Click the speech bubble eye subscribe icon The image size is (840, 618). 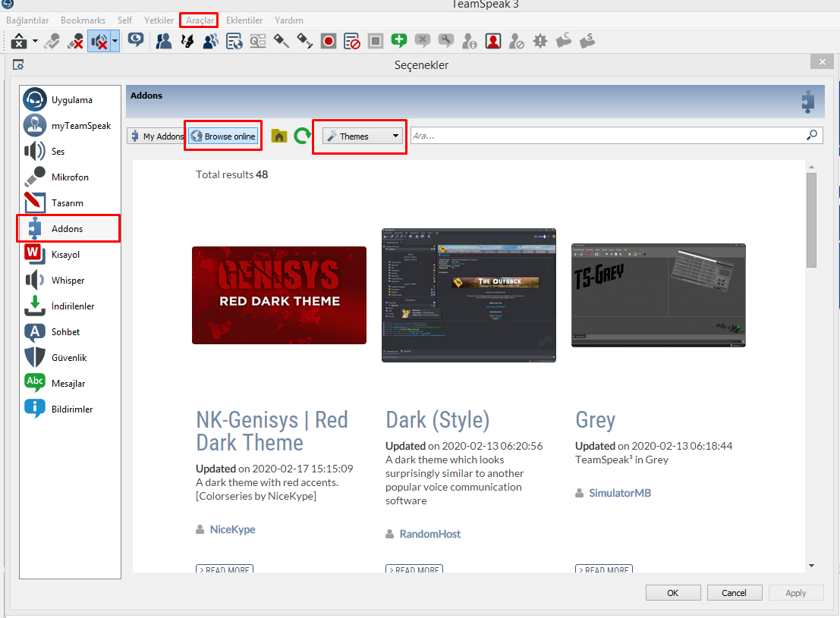click(x=136, y=41)
